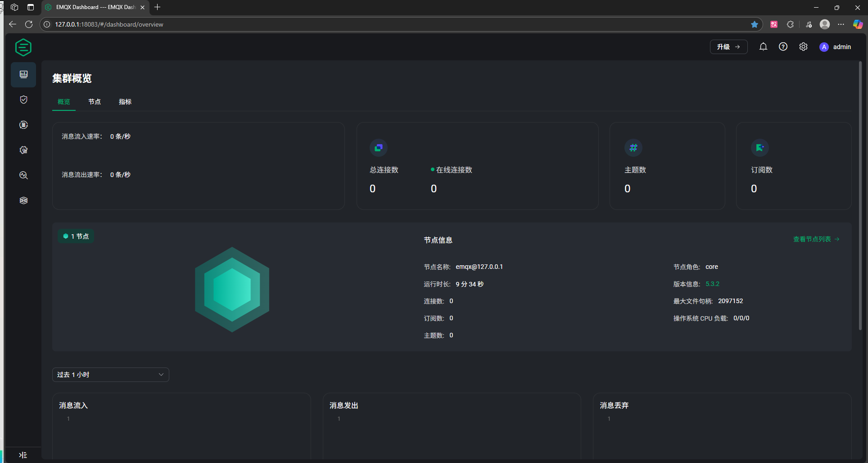This screenshot has height=463, width=868.
Task: Open the pink browser extension icon
Action: pyautogui.click(x=774, y=24)
